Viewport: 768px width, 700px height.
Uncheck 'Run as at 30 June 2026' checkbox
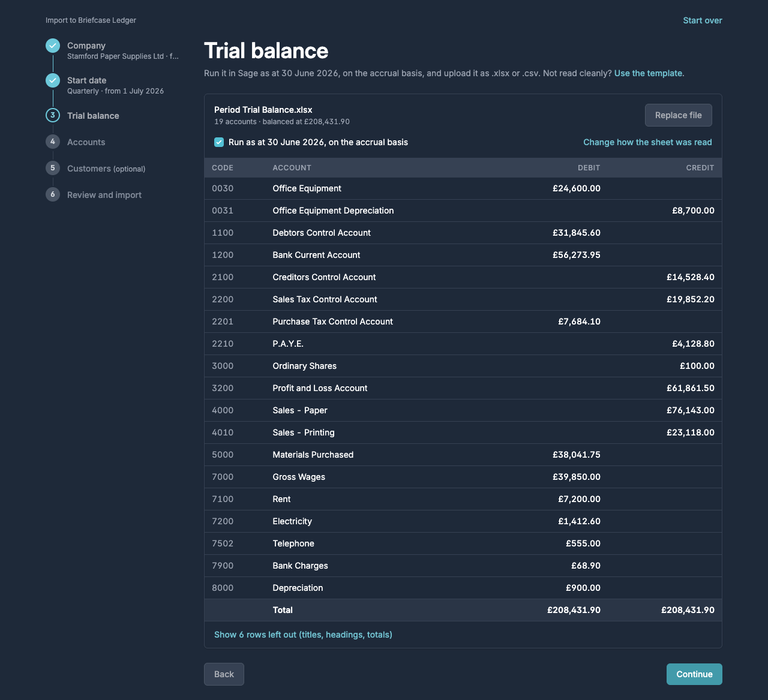point(219,142)
